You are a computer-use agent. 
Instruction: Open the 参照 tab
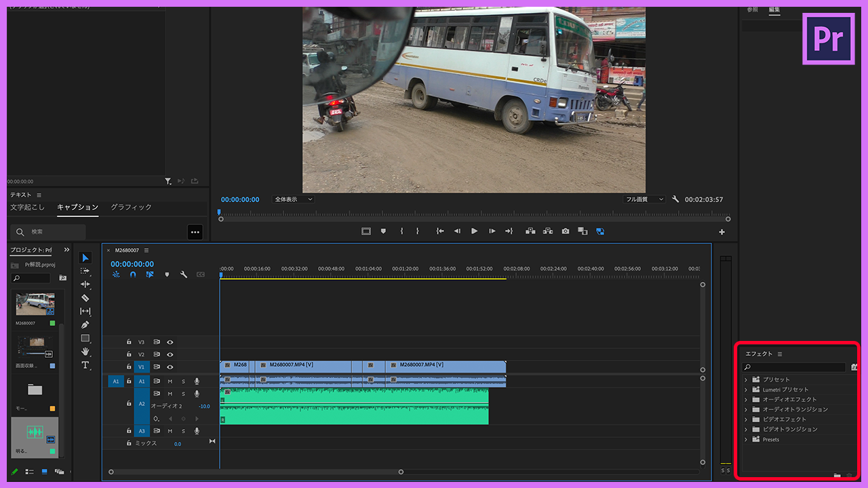(753, 9)
